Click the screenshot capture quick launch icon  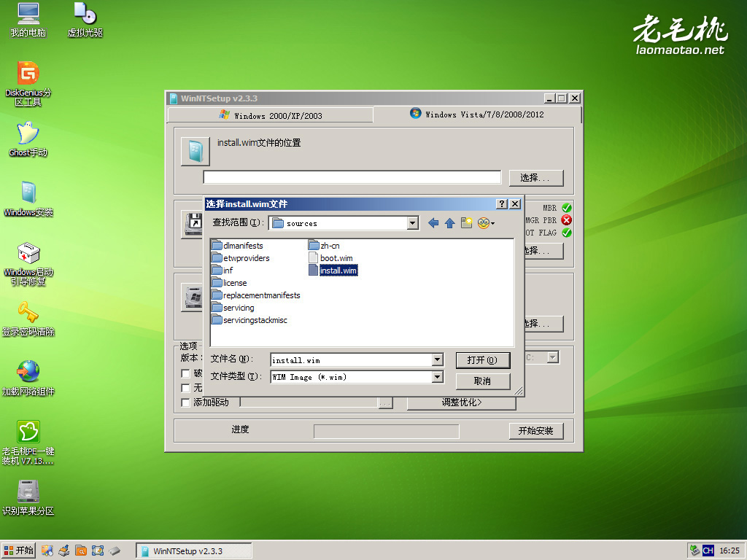point(98,551)
